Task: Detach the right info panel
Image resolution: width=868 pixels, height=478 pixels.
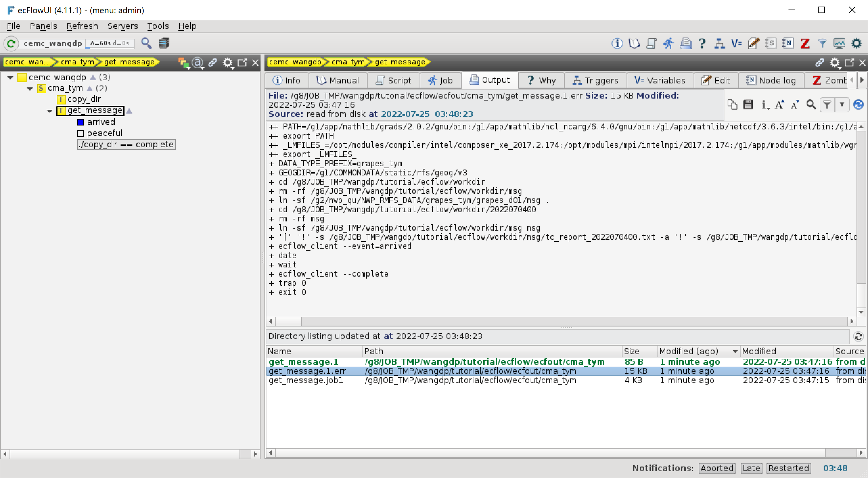Action: click(x=849, y=63)
